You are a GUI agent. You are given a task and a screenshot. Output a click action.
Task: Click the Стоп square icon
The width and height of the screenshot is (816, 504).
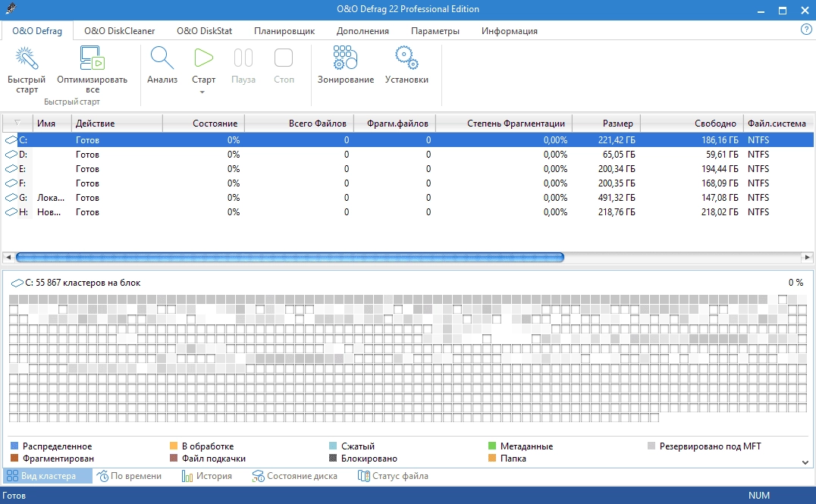tap(284, 58)
